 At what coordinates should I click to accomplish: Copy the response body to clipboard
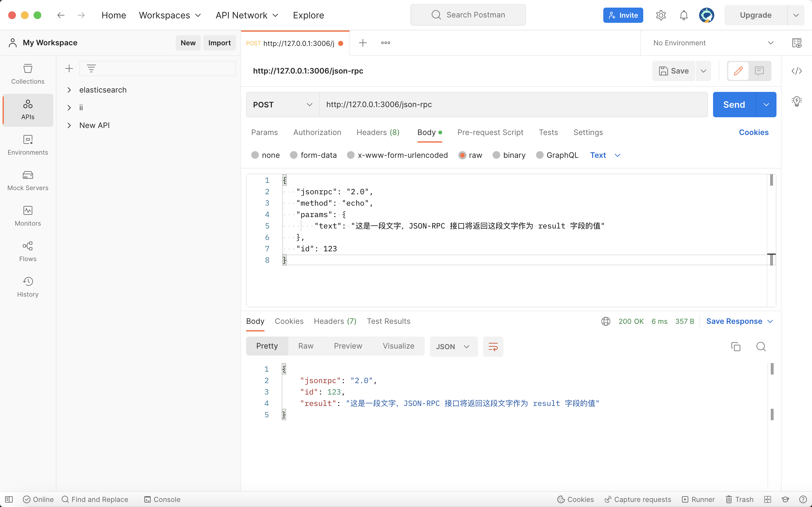point(736,346)
